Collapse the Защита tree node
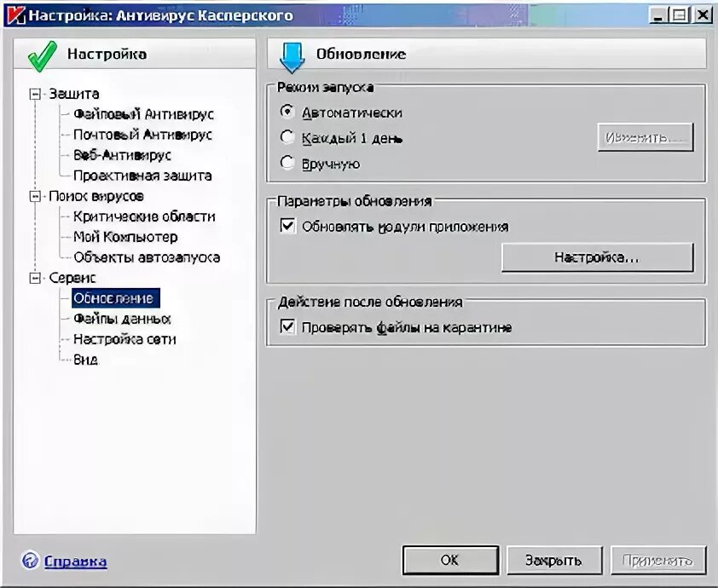The width and height of the screenshot is (718, 588). click(x=35, y=95)
